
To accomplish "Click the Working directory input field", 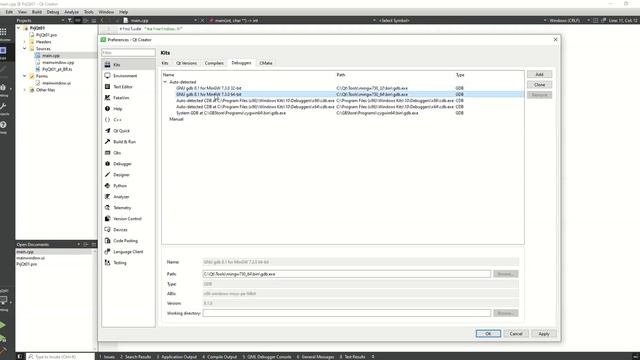I will click(x=347, y=313).
